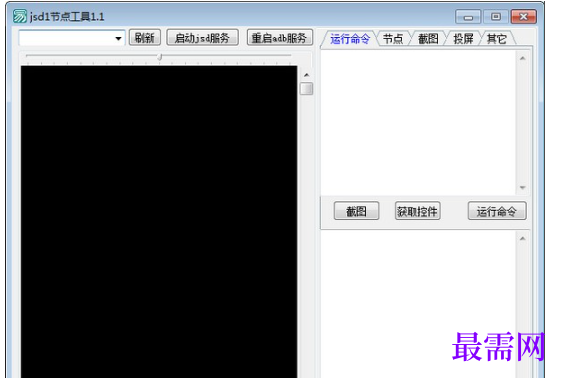Click the preview scrollbar up arrow
Screen dimensions: 564x378
pyautogui.click(x=306, y=75)
